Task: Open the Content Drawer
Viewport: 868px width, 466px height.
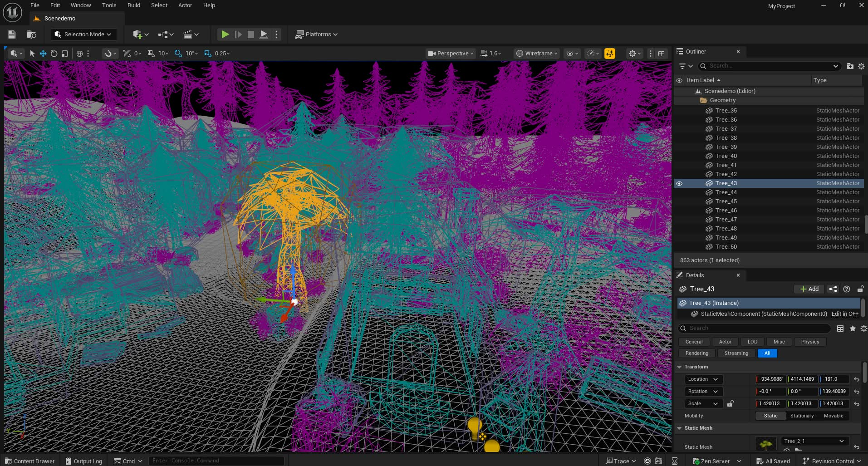Action: 29,461
